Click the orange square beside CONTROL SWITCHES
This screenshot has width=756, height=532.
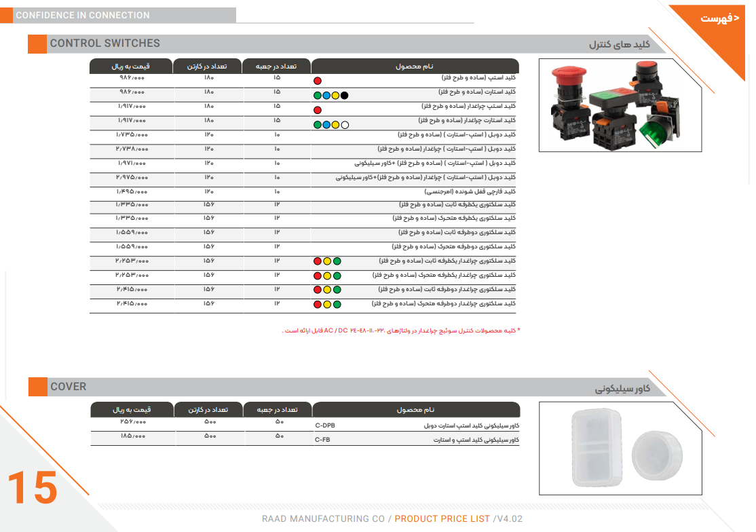(x=37, y=43)
